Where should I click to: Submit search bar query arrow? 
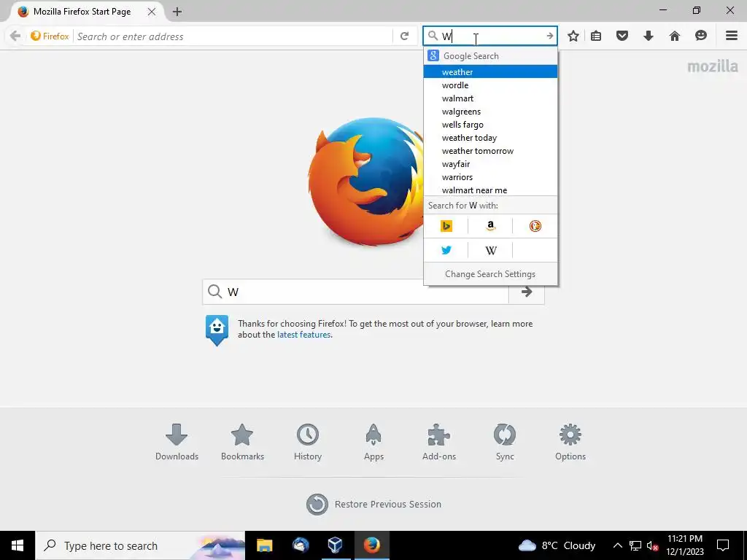[549, 36]
